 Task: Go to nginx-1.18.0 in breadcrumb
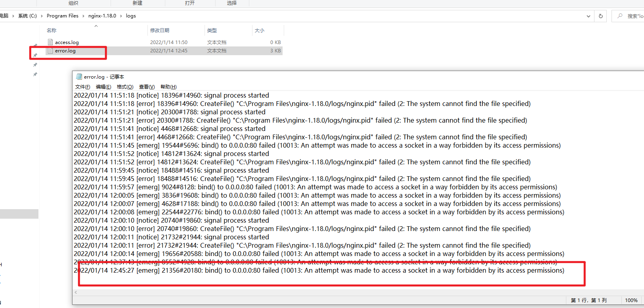click(102, 16)
